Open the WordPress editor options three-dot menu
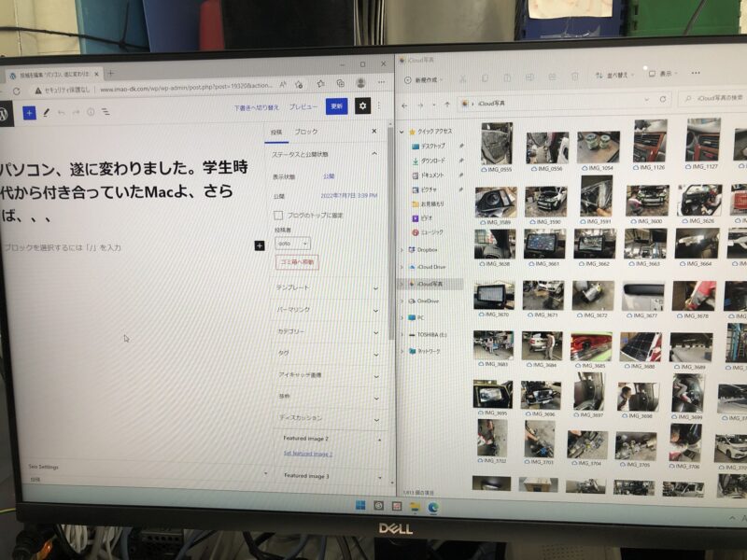This screenshot has width=747, height=560. [x=379, y=105]
